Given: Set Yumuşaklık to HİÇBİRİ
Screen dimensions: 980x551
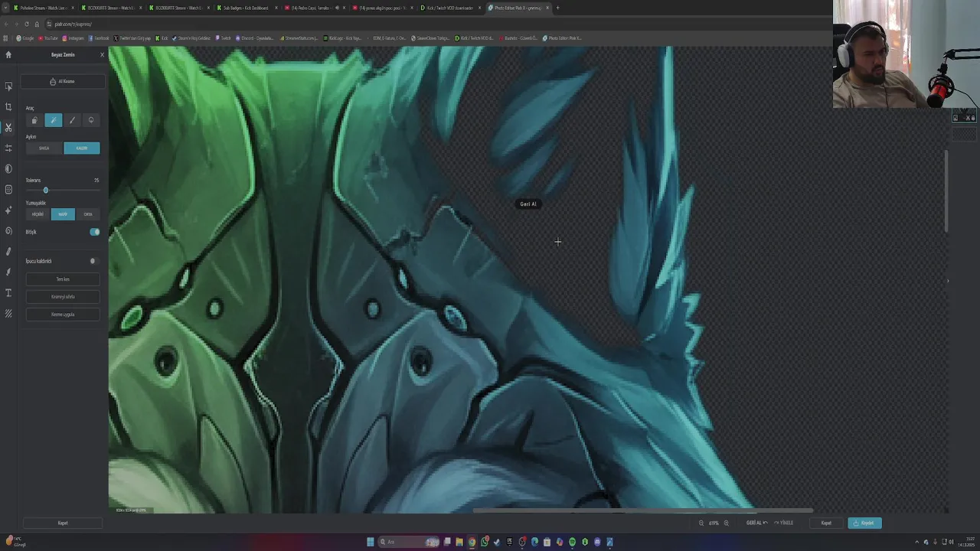Looking at the screenshot, I should point(38,214).
